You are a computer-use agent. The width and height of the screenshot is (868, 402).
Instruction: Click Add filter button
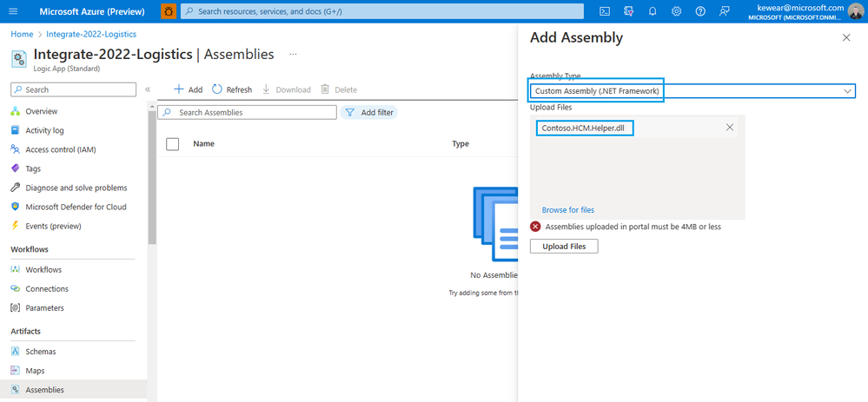(368, 112)
